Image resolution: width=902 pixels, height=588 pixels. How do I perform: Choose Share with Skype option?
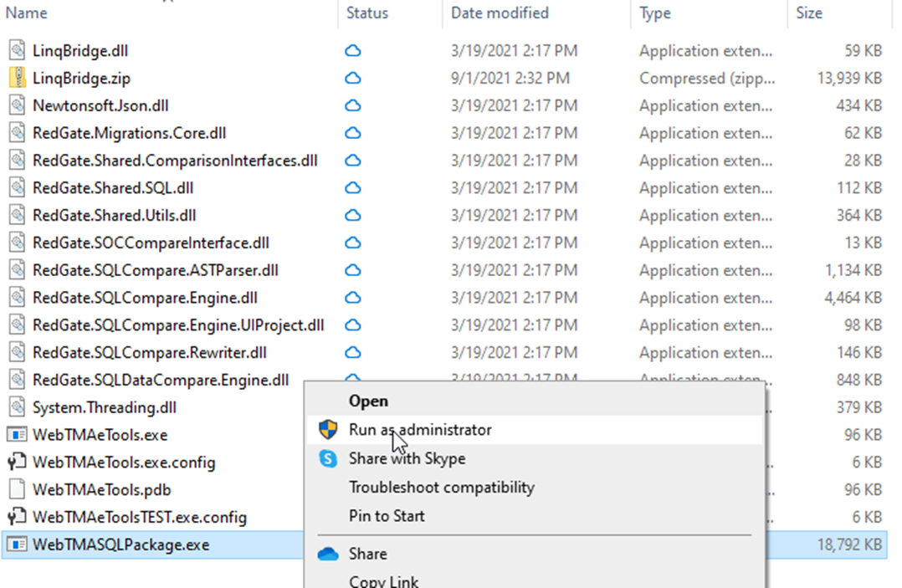tap(407, 458)
